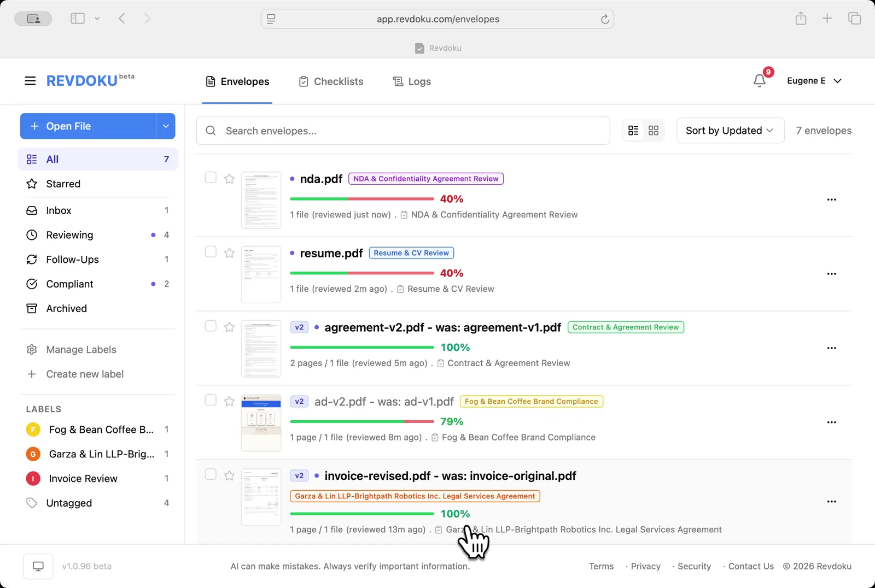Switch to grid view layout
The image size is (875, 588).
pos(654,130)
